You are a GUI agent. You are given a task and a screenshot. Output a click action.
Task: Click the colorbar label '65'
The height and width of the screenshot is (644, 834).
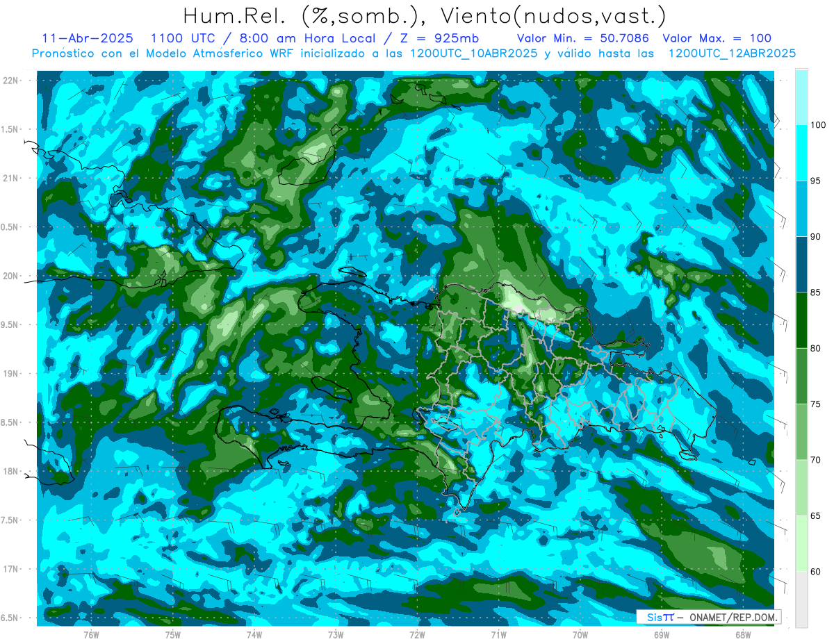tap(817, 515)
